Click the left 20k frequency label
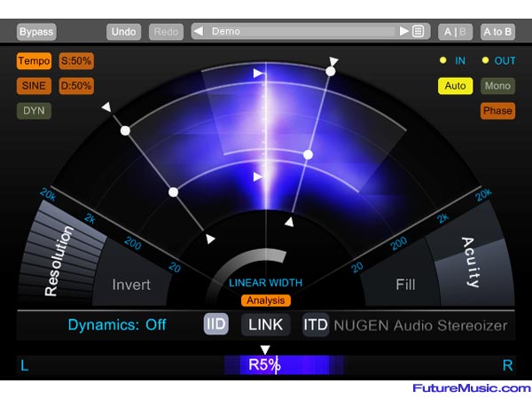Screen dimensions: 532x399 coord(48,195)
